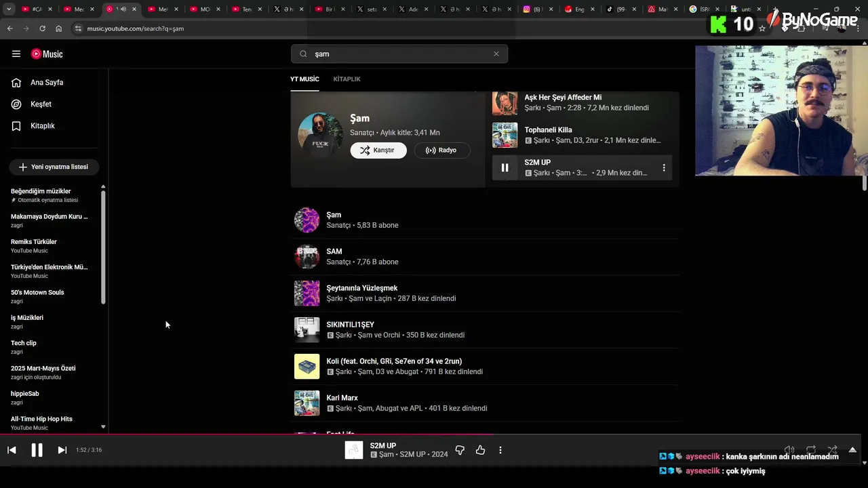The width and height of the screenshot is (868, 488).
Task: Select the YT MUSIC tab
Action: click(x=304, y=79)
